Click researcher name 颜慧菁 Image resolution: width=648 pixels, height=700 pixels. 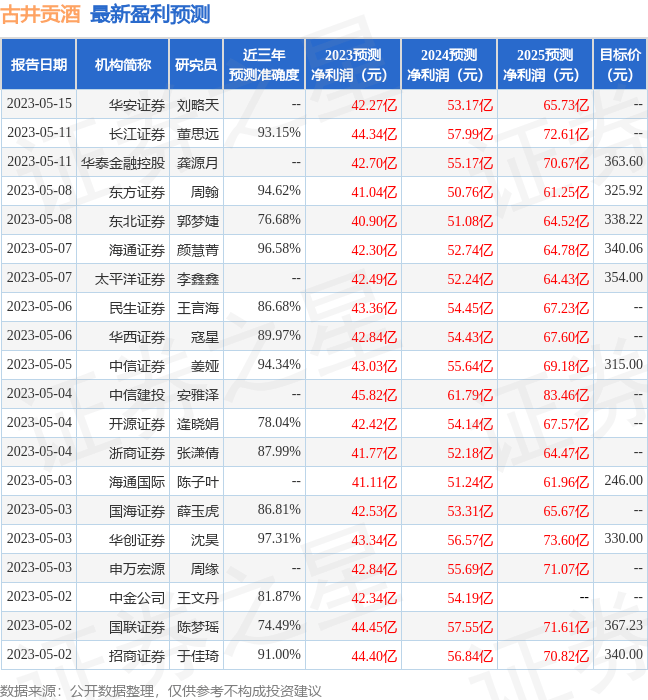[x=198, y=250]
